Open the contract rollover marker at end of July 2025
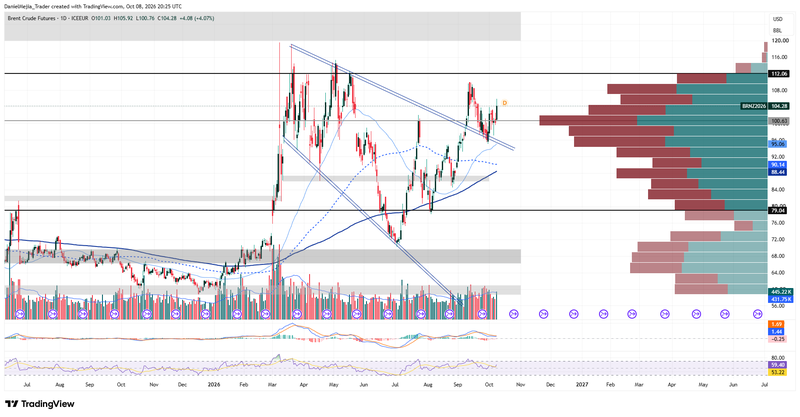 point(52,313)
